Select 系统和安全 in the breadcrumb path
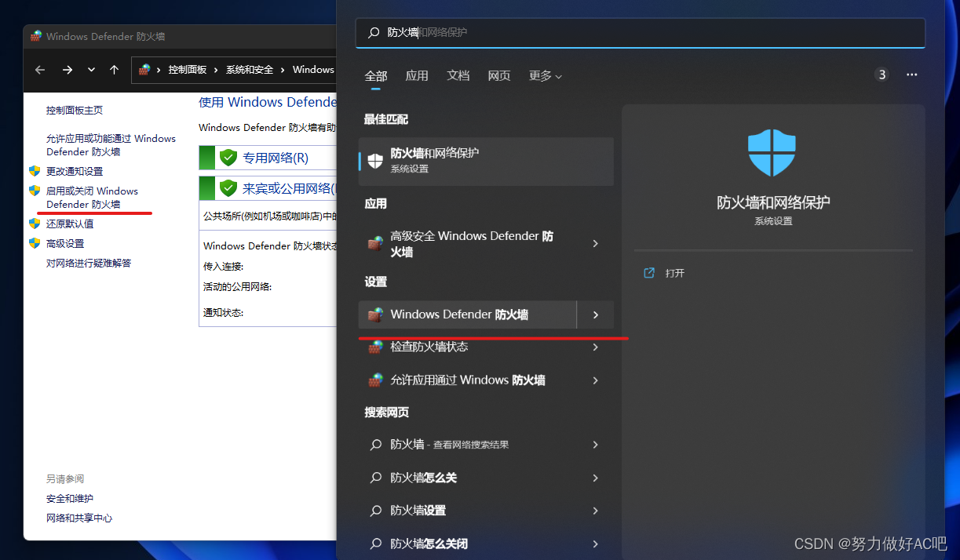This screenshot has height=560, width=960. pos(250,70)
